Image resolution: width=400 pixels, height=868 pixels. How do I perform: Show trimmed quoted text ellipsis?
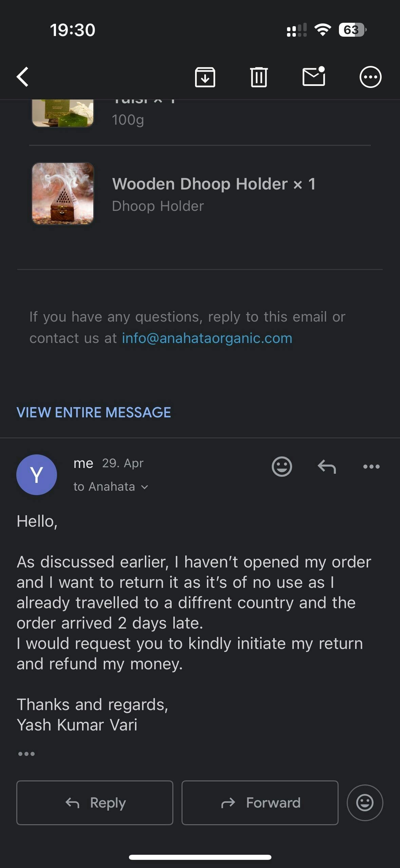pyautogui.click(x=26, y=754)
